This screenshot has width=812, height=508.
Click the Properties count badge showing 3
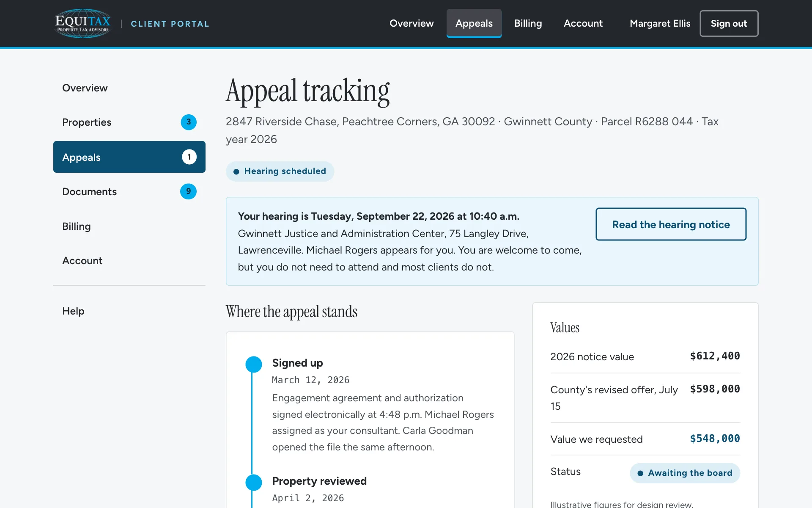(189, 122)
